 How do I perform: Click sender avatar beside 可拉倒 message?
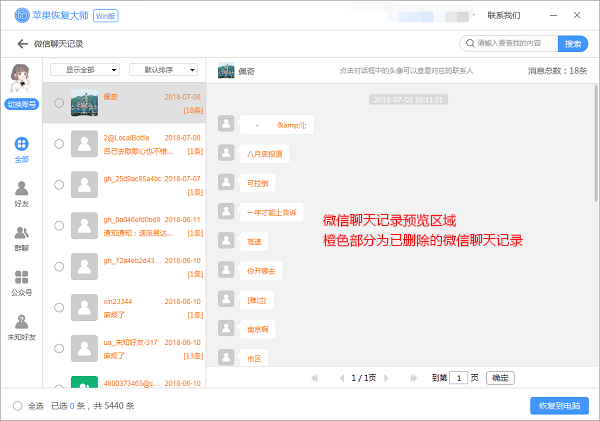(x=226, y=182)
